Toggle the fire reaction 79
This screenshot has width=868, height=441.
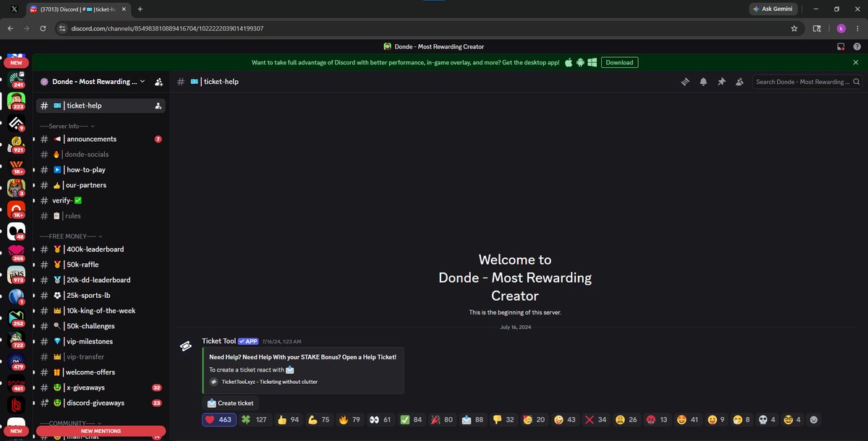350,419
